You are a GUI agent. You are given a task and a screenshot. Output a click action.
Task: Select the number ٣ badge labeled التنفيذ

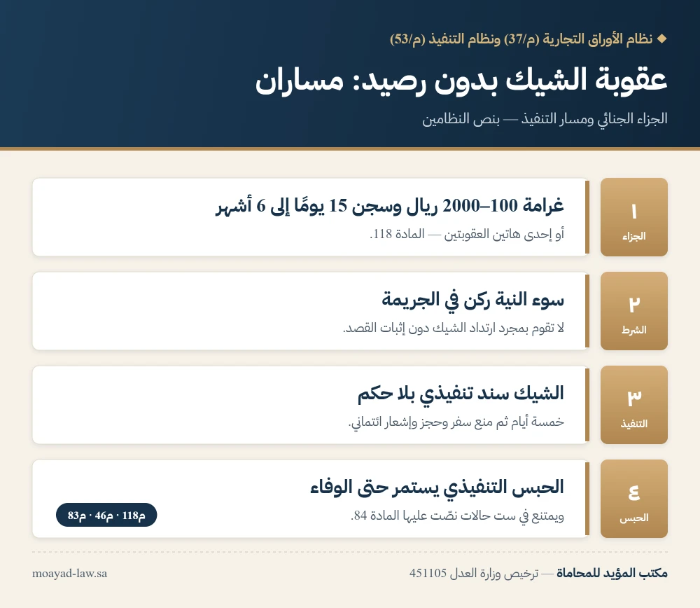(634, 405)
